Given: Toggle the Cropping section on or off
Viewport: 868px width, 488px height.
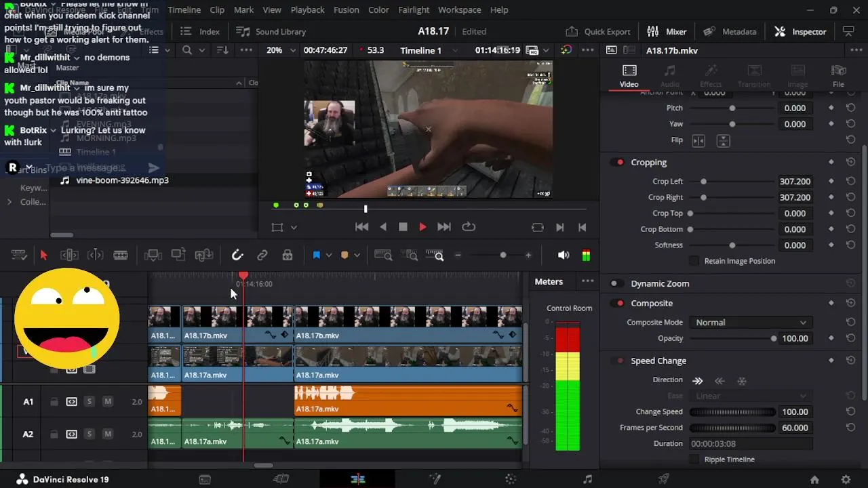Looking at the screenshot, I should (x=618, y=163).
